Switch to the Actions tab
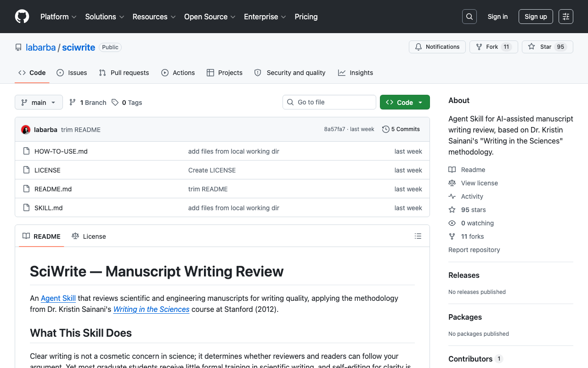The image size is (588, 368). [x=178, y=73]
